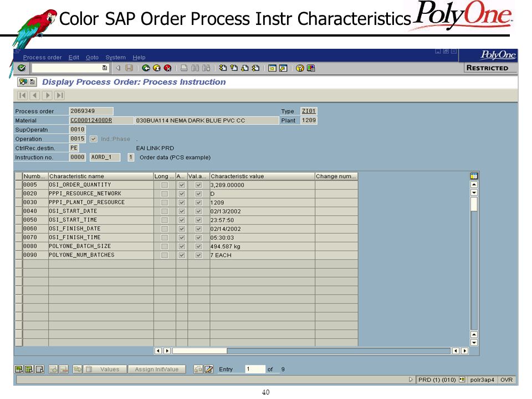The height and width of the screenshot is (399, 532).
Task: Click the last record navigation button
Action: click(x=60, y=95)
